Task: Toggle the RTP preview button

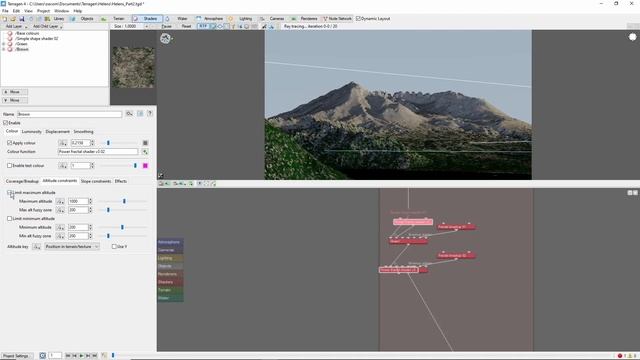Action: coord(202,26)
